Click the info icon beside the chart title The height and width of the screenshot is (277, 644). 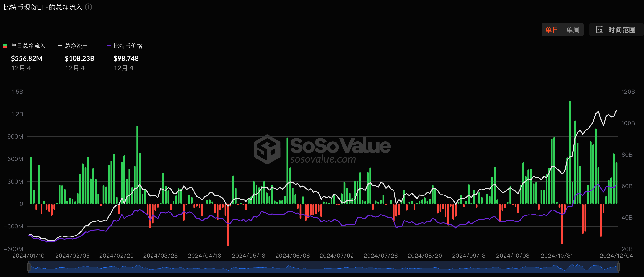[x=88, y=7]
